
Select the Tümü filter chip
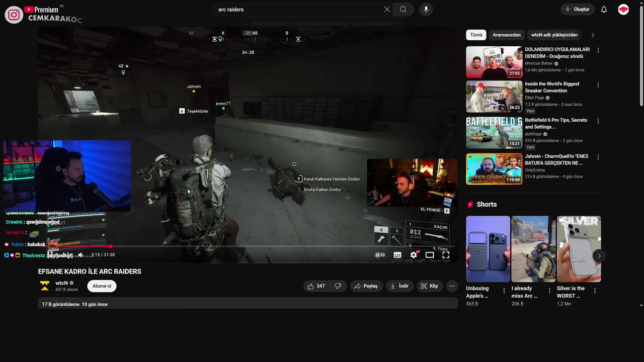(x=476, y=35)
